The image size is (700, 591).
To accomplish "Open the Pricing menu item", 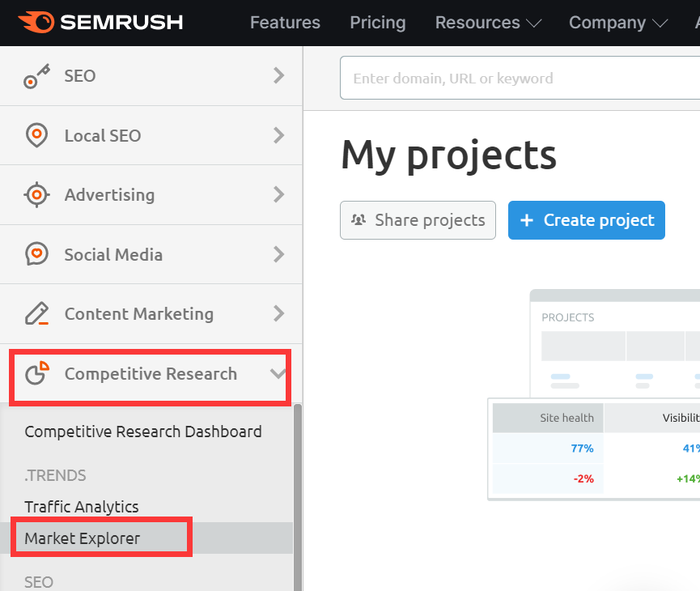I will pos(377,23).
